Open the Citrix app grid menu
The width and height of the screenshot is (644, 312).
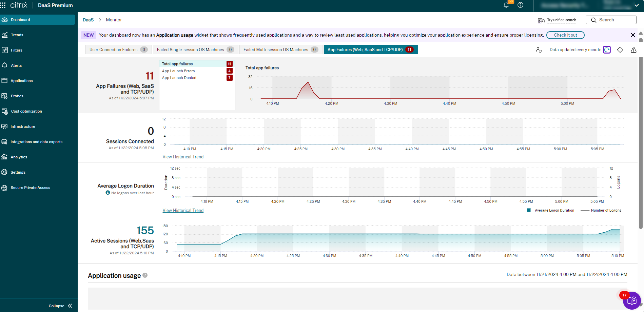pos(3,5)
